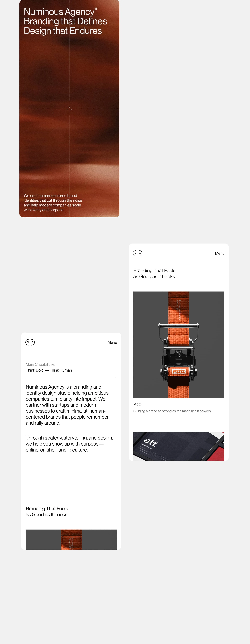Viewport: 250px width, 644px height.
Task: Click the small NUA emblem at the hero crosshair center
Action: coord(69,108)
